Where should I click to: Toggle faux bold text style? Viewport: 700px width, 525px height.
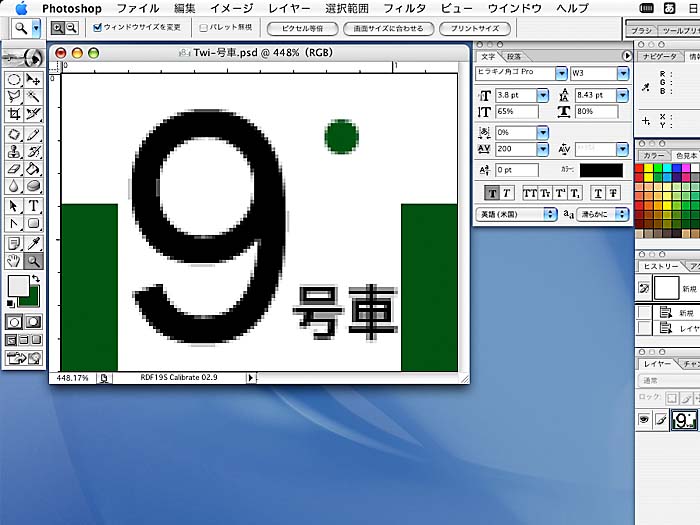[492, 193]
